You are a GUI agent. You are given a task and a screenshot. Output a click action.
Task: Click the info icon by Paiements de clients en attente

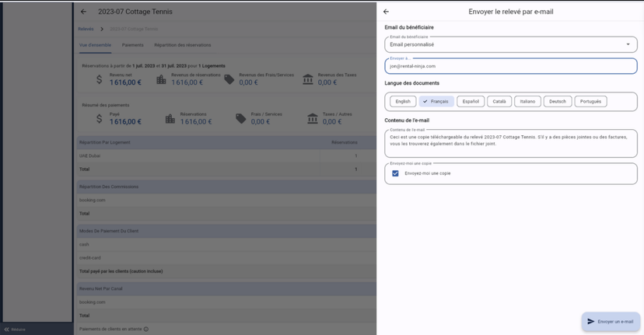146,329
